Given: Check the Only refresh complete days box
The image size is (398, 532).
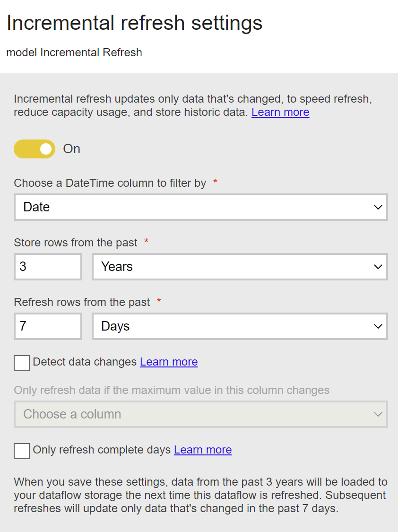Looking at the screenshot, I should tap(22, 451).
